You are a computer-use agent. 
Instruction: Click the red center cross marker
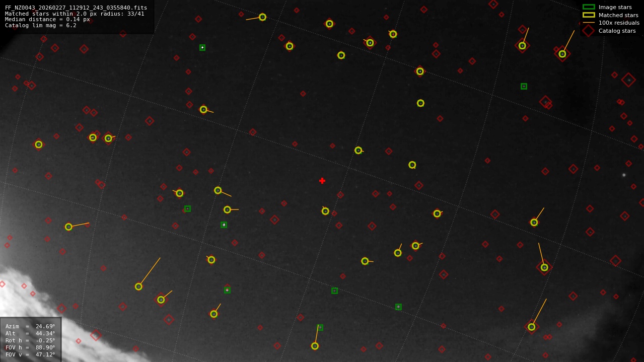click(322, 181)
